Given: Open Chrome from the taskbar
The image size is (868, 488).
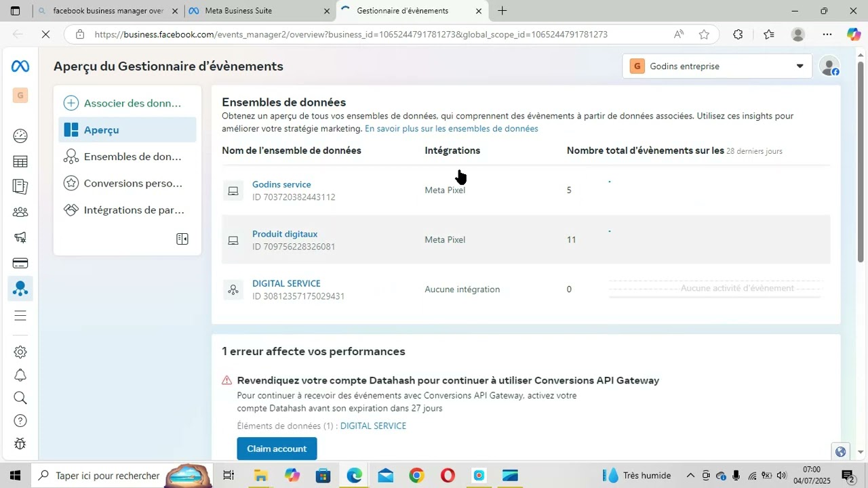Looking at the screenshot, I should point(416,476).
